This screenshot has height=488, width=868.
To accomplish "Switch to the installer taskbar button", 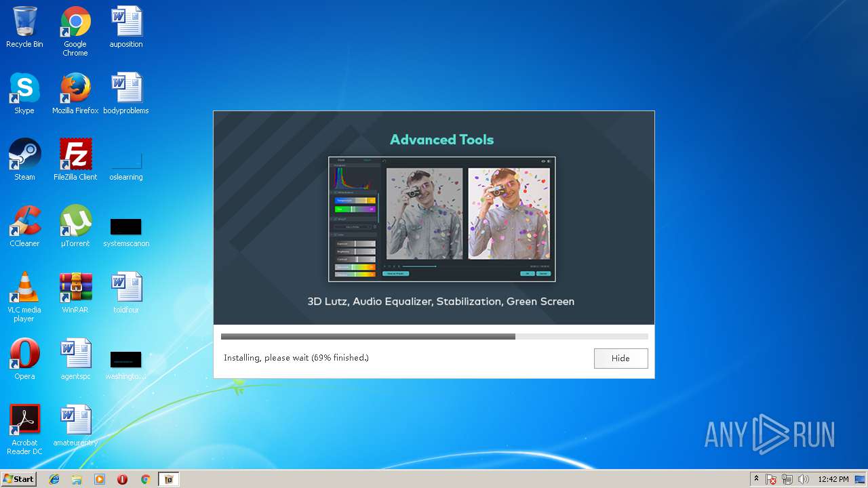I will click(169, 479).
